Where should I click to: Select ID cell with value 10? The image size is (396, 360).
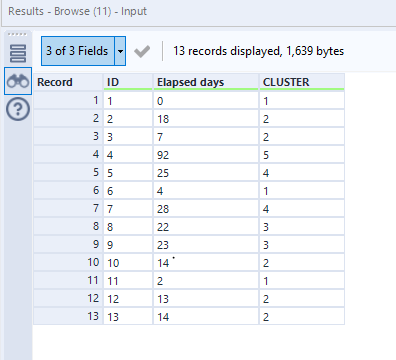[128, 263]
